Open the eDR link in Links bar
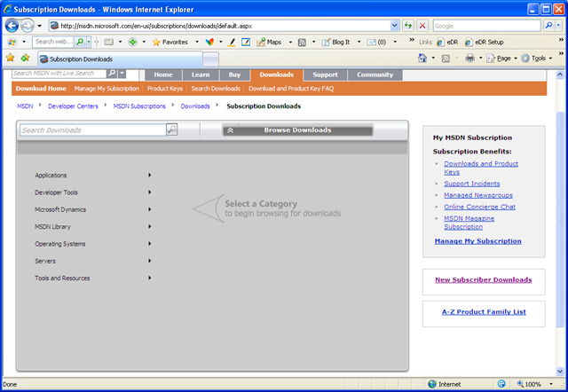This screenshot has width=568, height=392. 447,42
